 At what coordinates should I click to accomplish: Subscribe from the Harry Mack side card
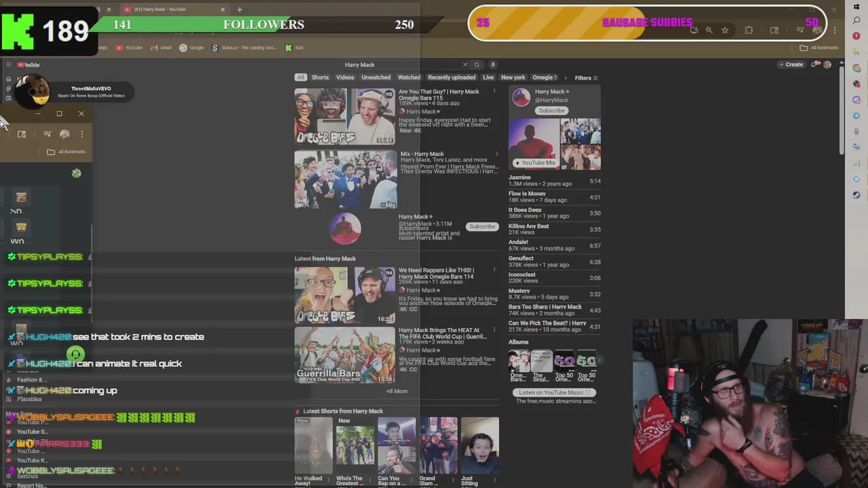point(551,110)
